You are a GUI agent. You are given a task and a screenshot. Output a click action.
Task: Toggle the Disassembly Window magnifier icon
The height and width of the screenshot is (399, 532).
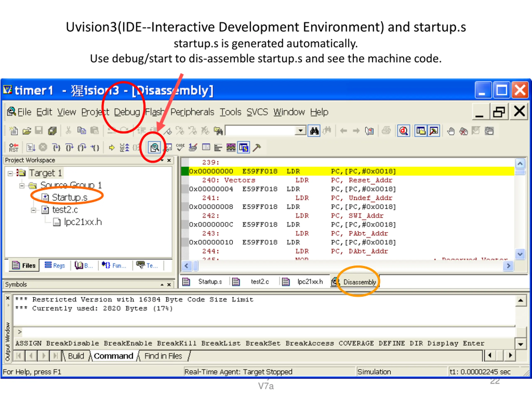click(154, 147)
